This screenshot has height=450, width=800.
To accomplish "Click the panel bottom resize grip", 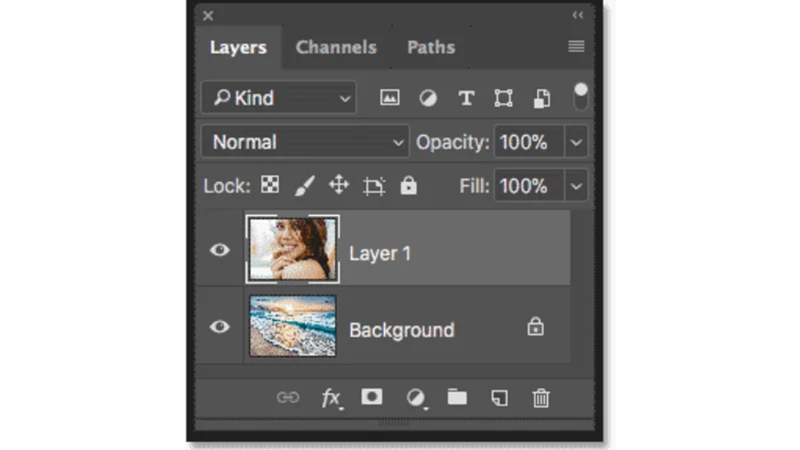I will coord(393,423).
